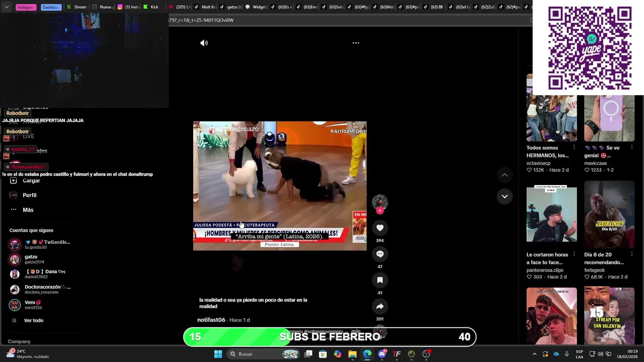The width and height of the screenshot is (644, 362).
Task: Like the video with the heart icon
Action: click(380, 228)
